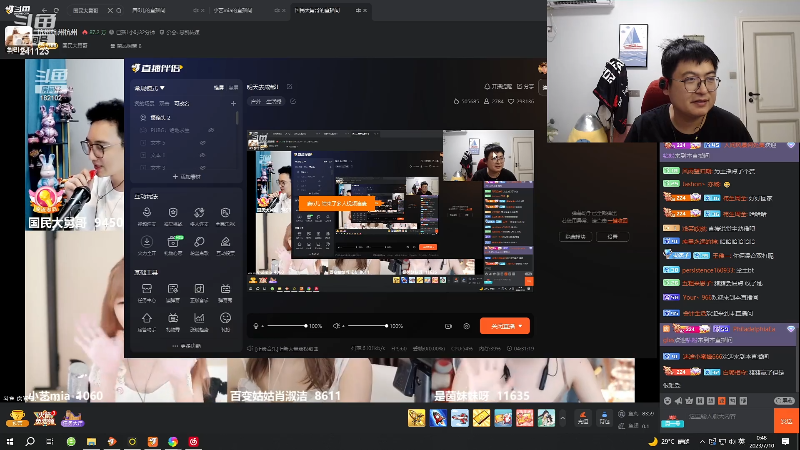
Task: Click the record icon left of the settings gear
Action: click(x=448, y=326)
